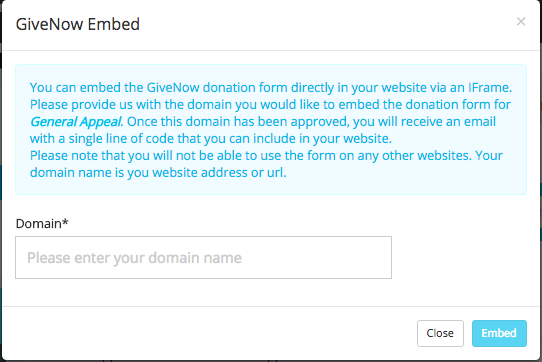Select the placeholder 'Please enter your domain name'
Image resolution: width=542 pixels, height=362 pixels.
[x=134, y=258]
